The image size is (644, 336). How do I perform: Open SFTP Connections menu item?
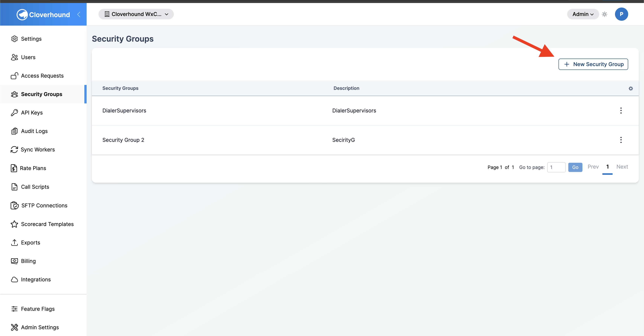click(43, 205)
